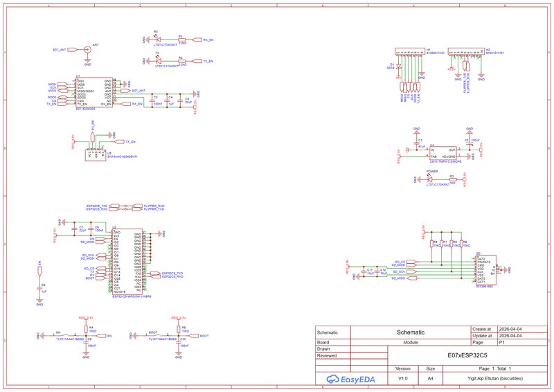
Task: Select resistor R2 next to TX_EN
Action: (182, 61)
